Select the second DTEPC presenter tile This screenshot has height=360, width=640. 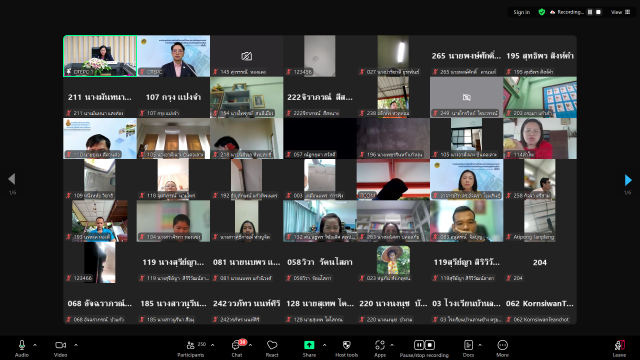(173, 56)
